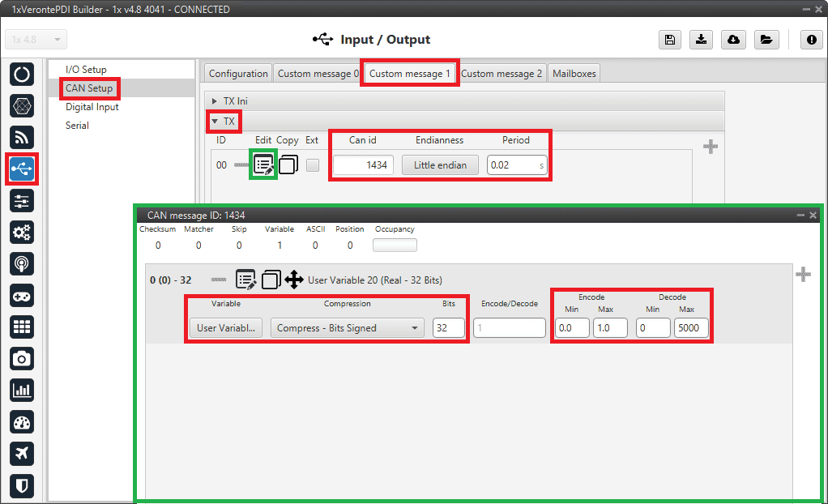Click the User Variable selector button
828x504 pixels.
[x=225, y=328]
